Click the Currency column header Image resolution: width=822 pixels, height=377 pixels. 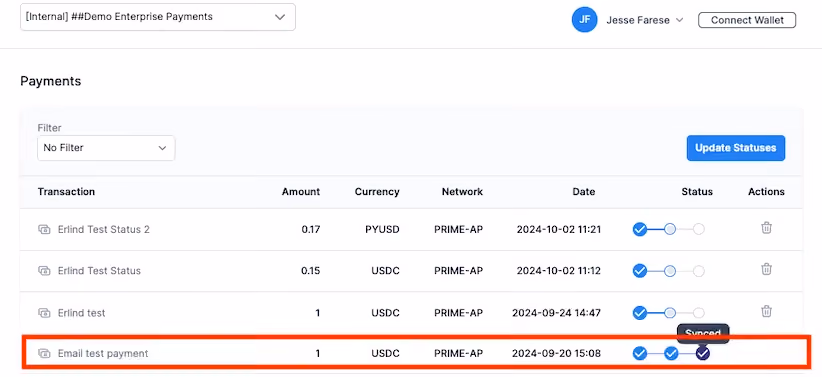(x=377, y=191)
